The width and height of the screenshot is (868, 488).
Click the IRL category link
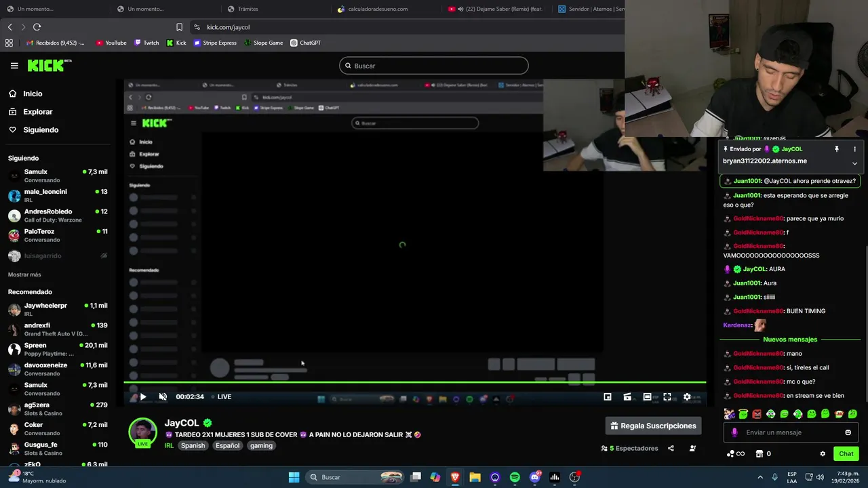pos(169,445)
